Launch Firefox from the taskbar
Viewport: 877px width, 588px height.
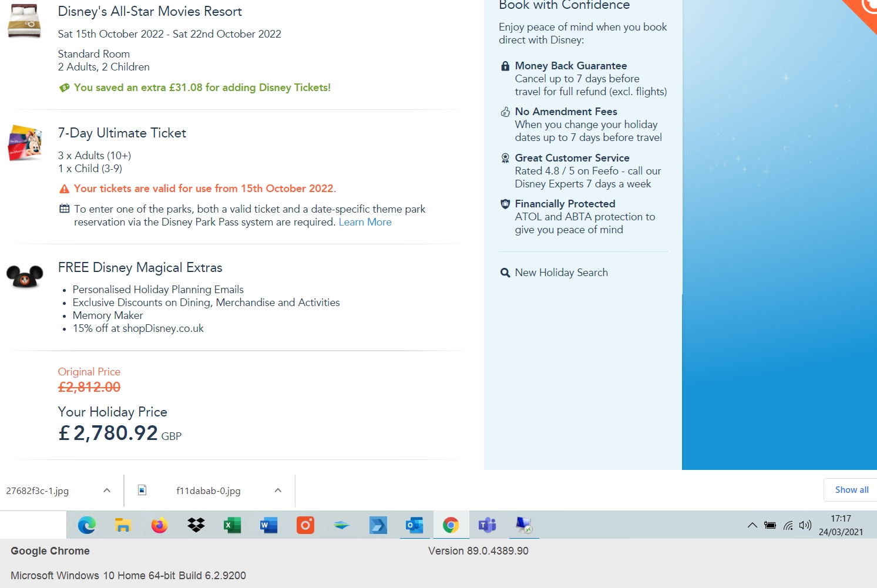[159, 525]
